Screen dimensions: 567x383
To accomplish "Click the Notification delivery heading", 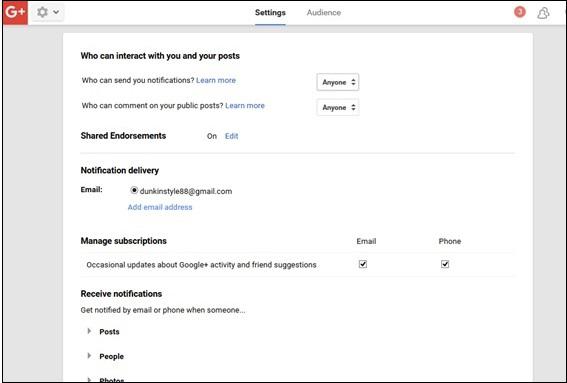I will coord(120,170).
